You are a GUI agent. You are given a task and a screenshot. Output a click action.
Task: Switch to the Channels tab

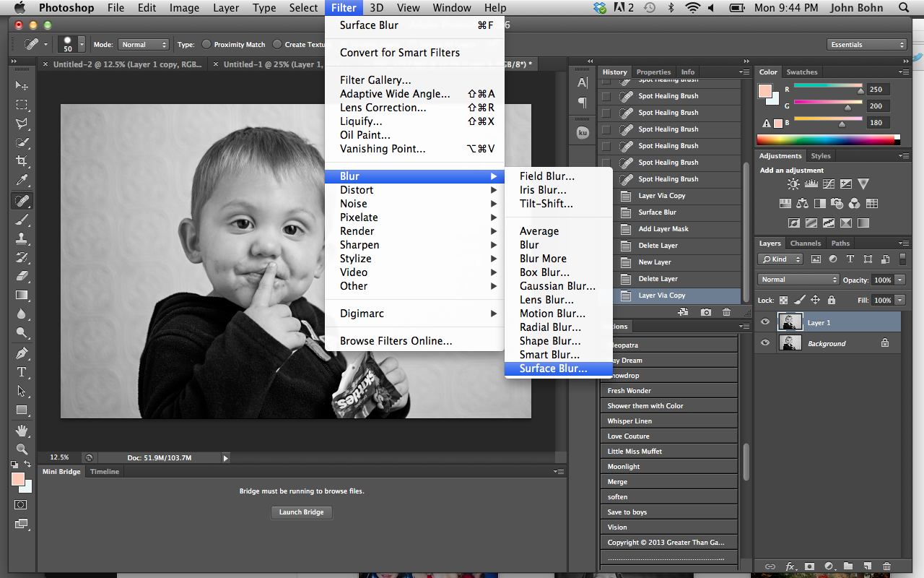(x=805, y=243)
